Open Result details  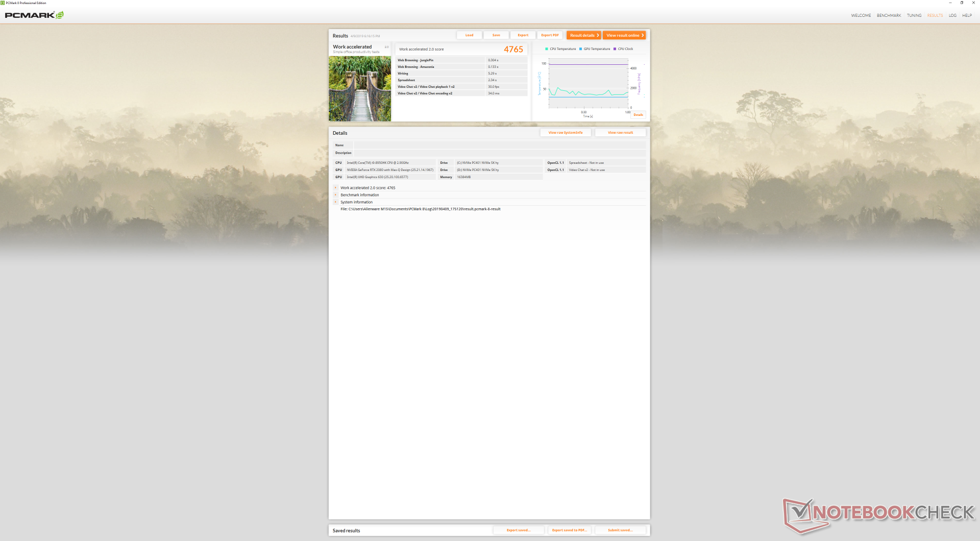tap(583, 35)
